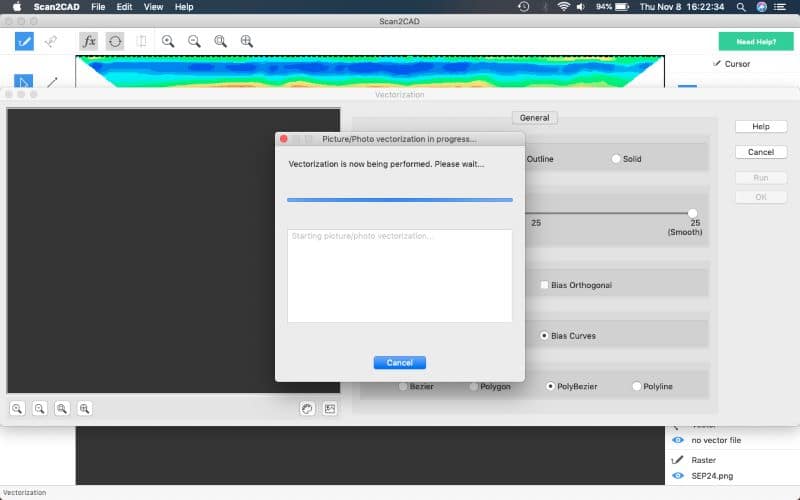Click the smoothing slider handle at Smooth
This screenshot has height=500, width=800.
[692, 212]
